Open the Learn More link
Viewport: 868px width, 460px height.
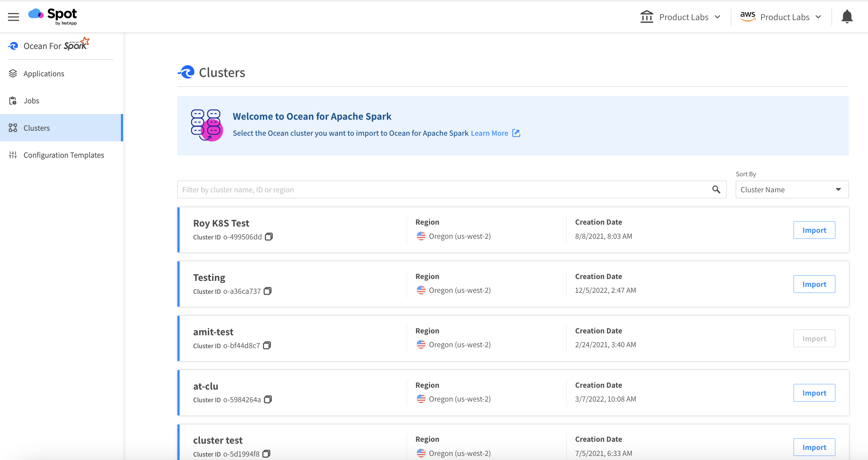pos(489,133)
